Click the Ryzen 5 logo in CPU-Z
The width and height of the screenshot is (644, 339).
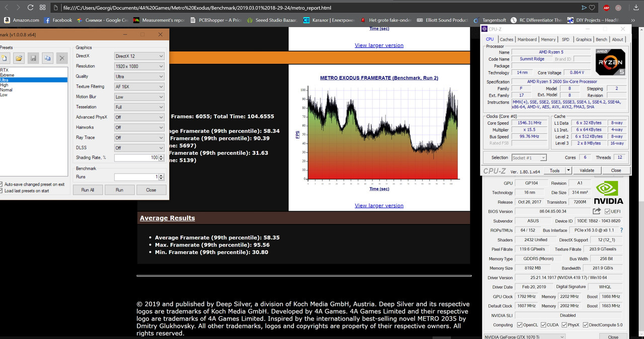pyautogui.click(x=610, y=62)
